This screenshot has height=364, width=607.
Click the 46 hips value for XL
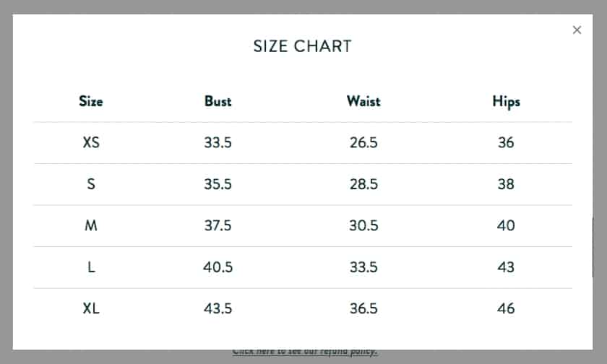pos(506,308)
